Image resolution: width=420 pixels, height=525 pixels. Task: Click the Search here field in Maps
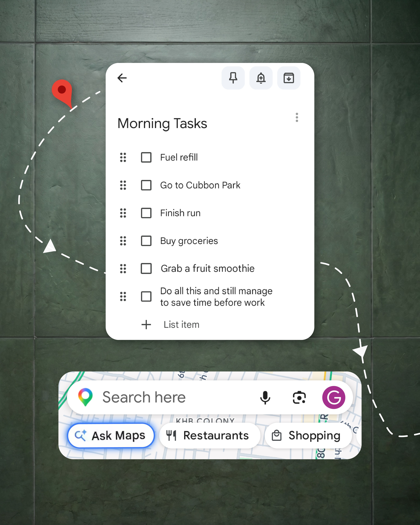point(210,397)
